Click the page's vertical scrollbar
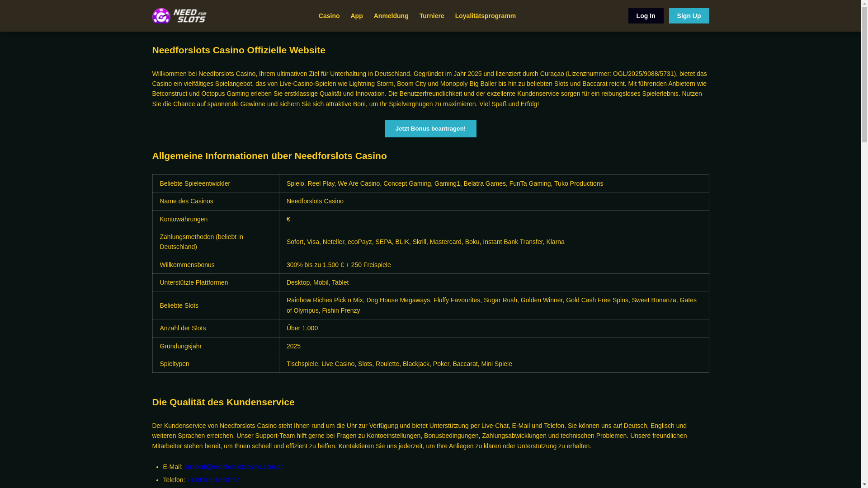Screen dimensions: 868x488 click(864, 244)
